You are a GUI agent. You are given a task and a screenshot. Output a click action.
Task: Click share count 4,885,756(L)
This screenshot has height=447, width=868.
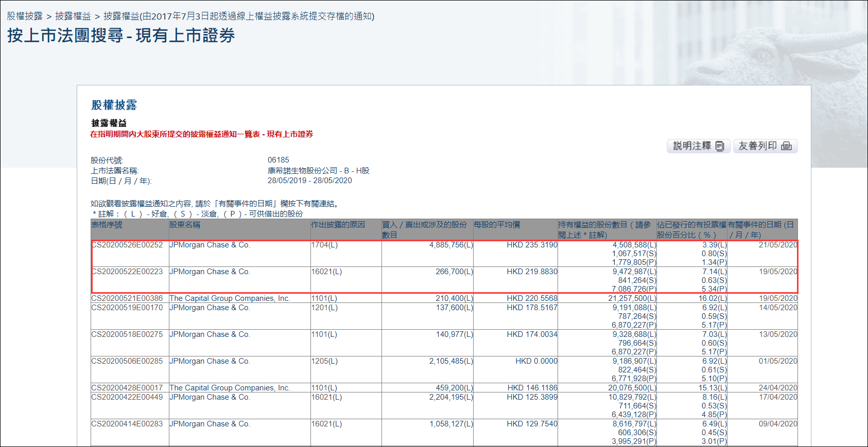coord(451,245)
